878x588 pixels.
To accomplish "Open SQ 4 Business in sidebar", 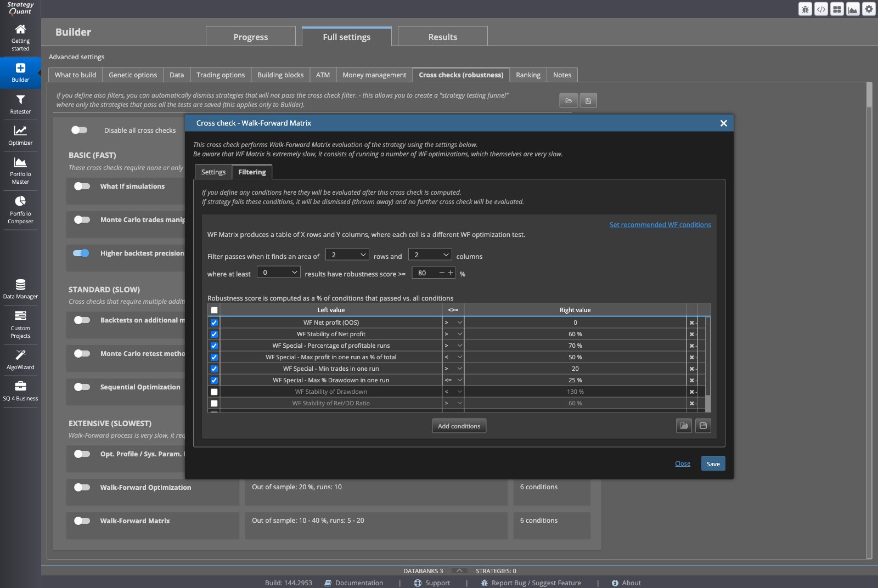I will click(x=20, y=391).
